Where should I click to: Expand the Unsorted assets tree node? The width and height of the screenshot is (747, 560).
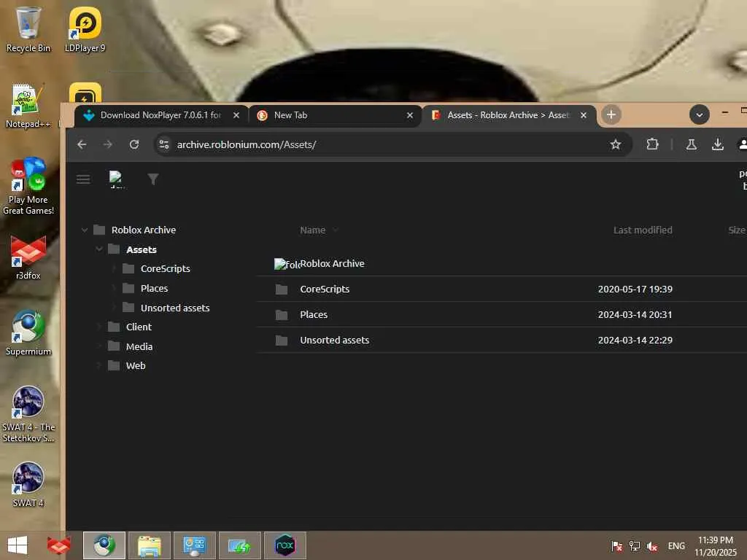pos(113,308)
